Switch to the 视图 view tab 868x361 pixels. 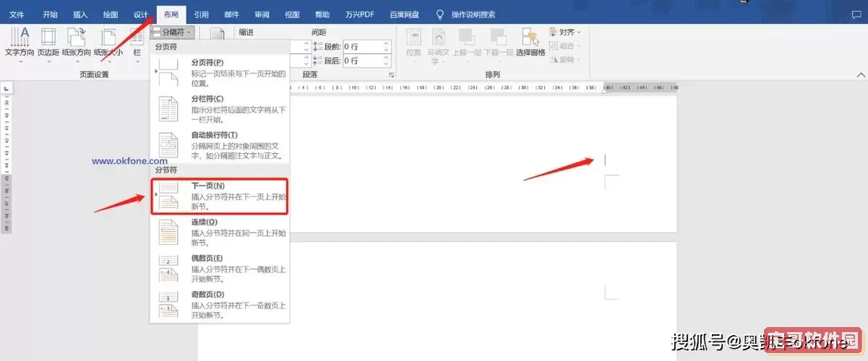(x=292, y=14)
